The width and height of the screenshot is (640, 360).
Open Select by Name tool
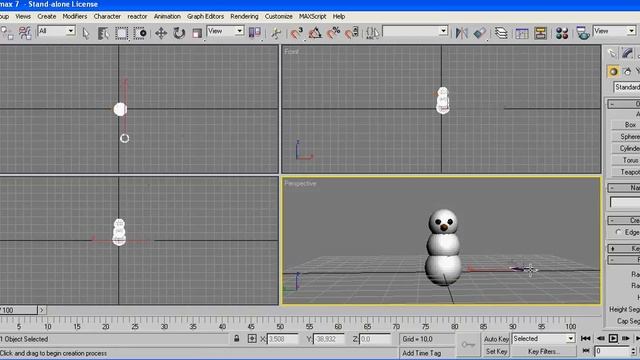pos(103,33)
